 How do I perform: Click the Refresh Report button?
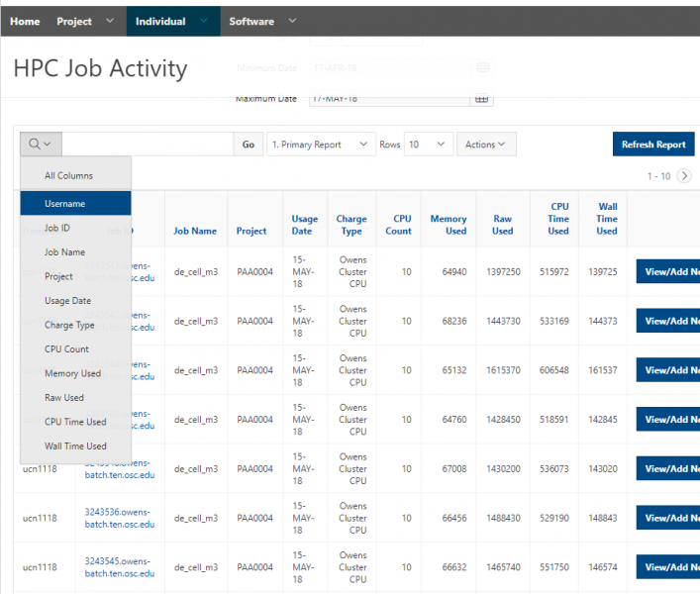pyautogui.click(x=653, y=145)
